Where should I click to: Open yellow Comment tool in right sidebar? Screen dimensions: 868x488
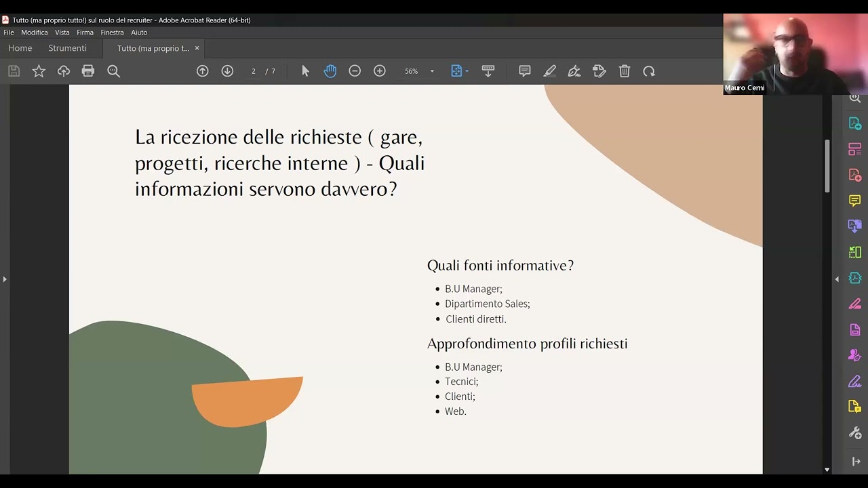(x=854, y=201)
